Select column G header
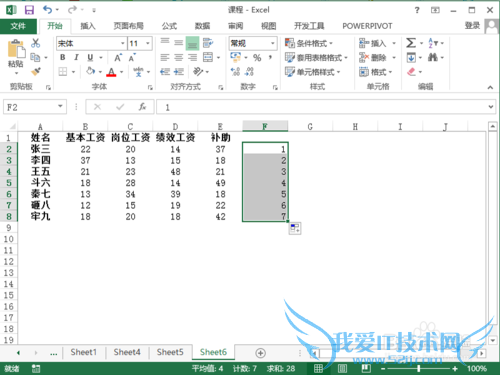Image resolution: width=500 pixels, height=375 pixels. pos(310,127)
